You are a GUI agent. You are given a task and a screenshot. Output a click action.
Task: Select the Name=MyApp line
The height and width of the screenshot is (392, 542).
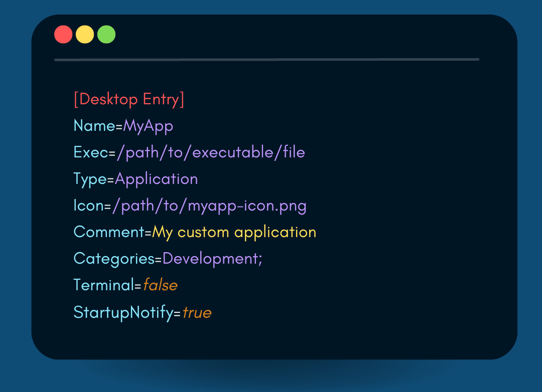tap(123, 126)
